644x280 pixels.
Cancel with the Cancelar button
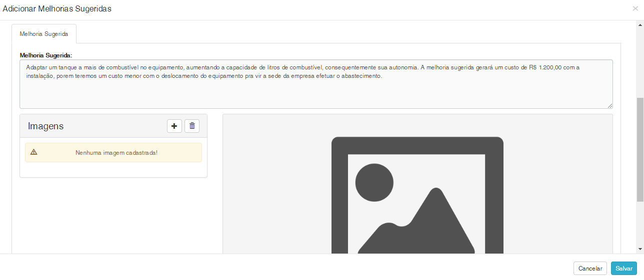tap(590, 269)
